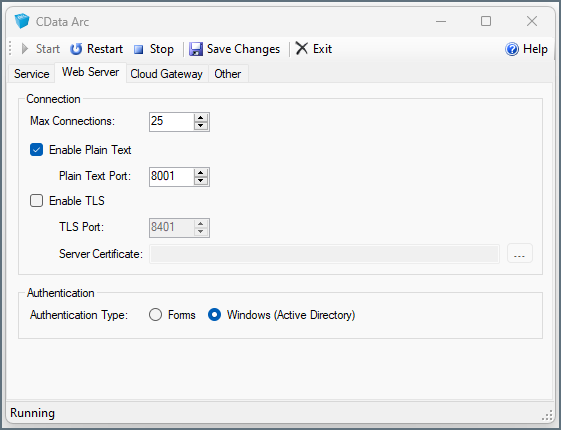The width and height of the screenshot is (561, 430).
Task: Select Forms authentication radio button
Action: tap(155, 315)
